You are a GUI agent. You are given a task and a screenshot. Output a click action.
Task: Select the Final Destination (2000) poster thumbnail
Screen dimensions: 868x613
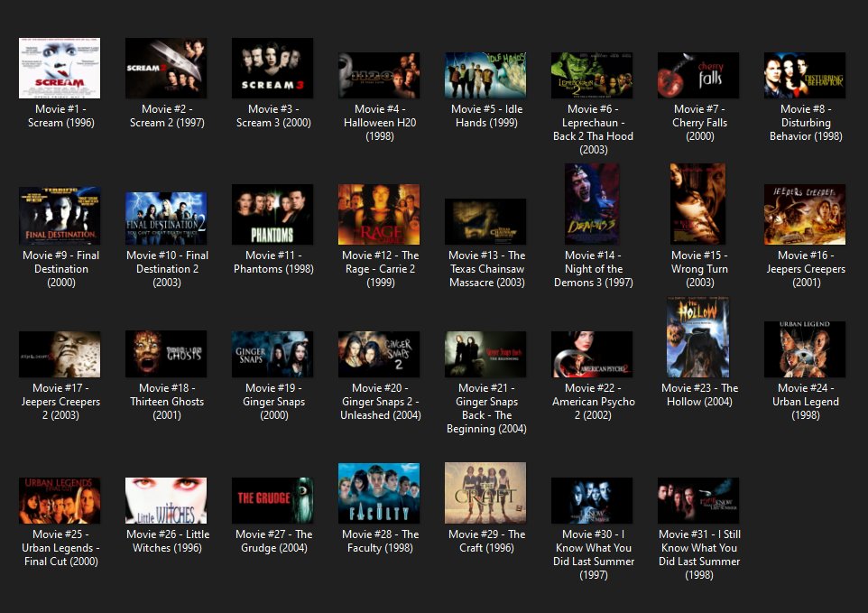[60, 216]
